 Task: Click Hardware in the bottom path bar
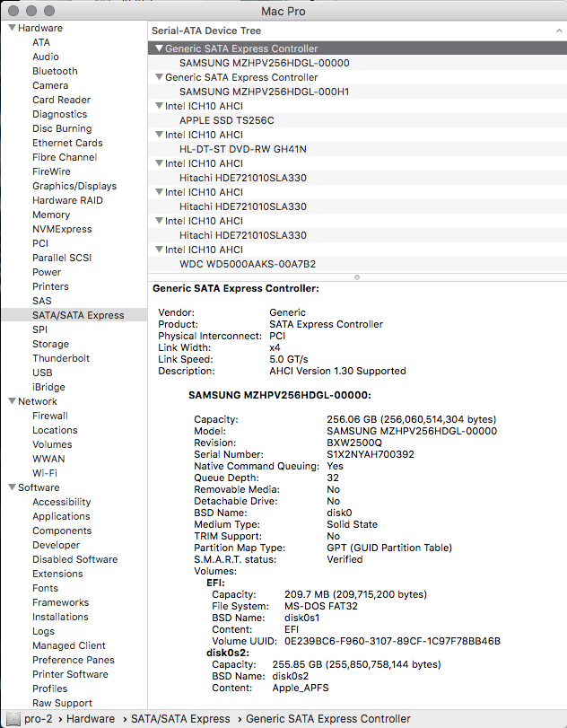point(91,719)
